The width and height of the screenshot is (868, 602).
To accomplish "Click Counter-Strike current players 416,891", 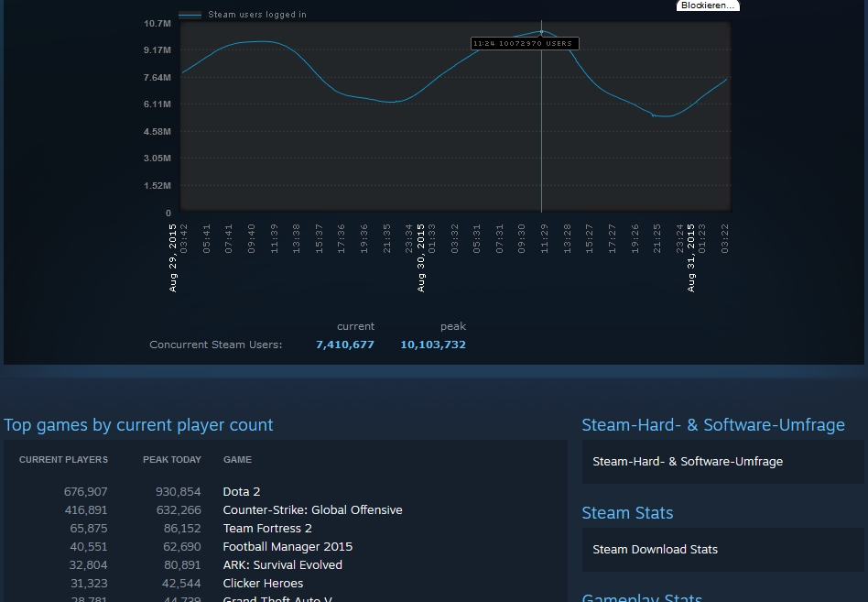I will pos(86,510).
